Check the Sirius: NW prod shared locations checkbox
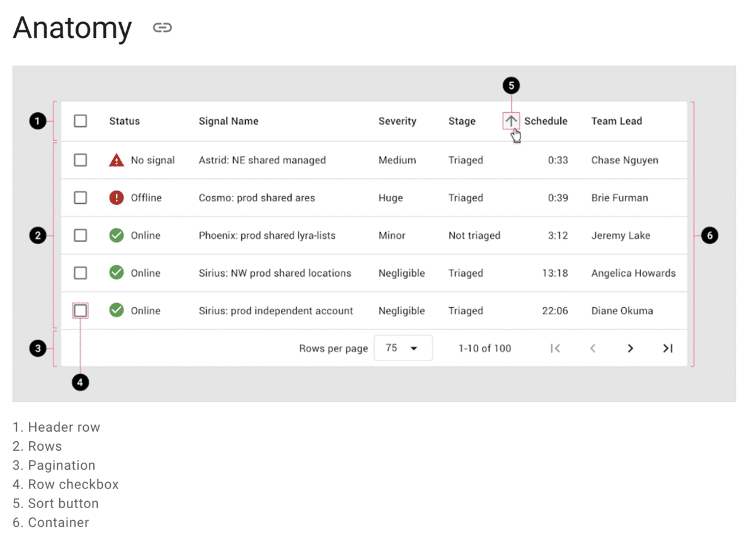This screenshot has width=756, height=544. [x=80, y=273]
